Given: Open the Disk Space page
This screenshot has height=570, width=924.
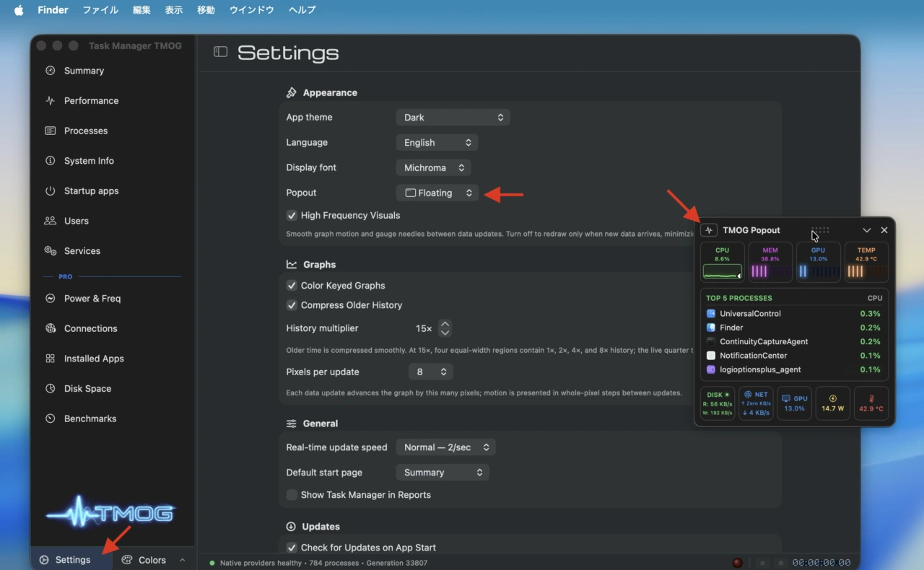Looking at the screenshot, I should [87, 389].
